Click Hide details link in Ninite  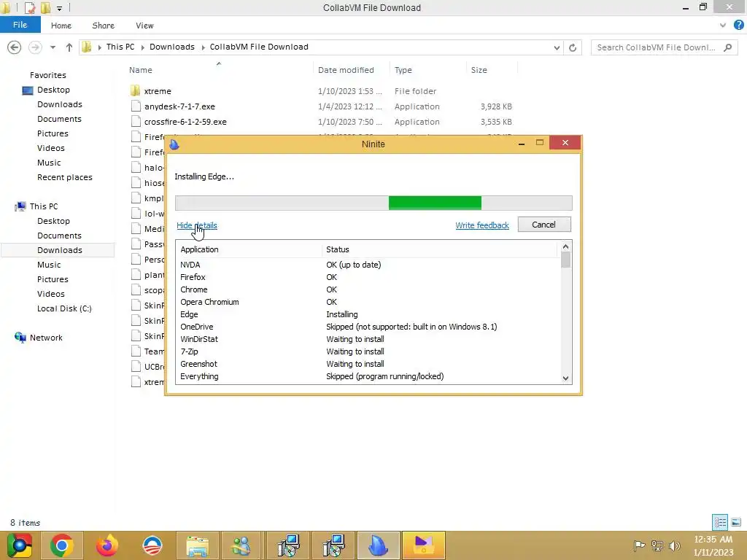click(197, 225)
